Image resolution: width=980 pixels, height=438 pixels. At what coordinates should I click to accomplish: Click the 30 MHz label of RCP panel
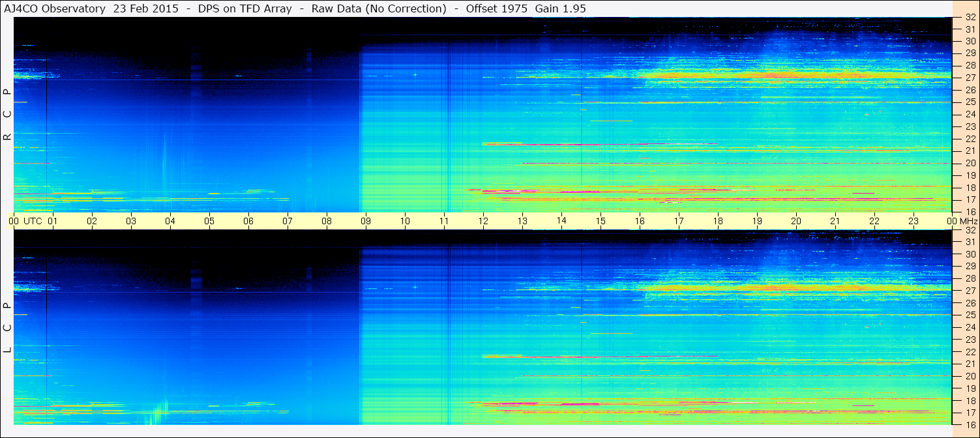coord(970,40)
